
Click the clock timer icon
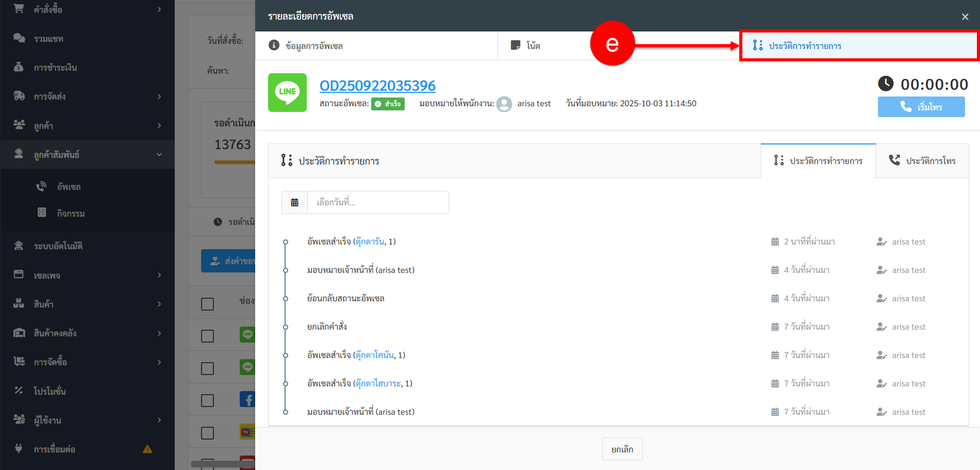tap(885, 84)
